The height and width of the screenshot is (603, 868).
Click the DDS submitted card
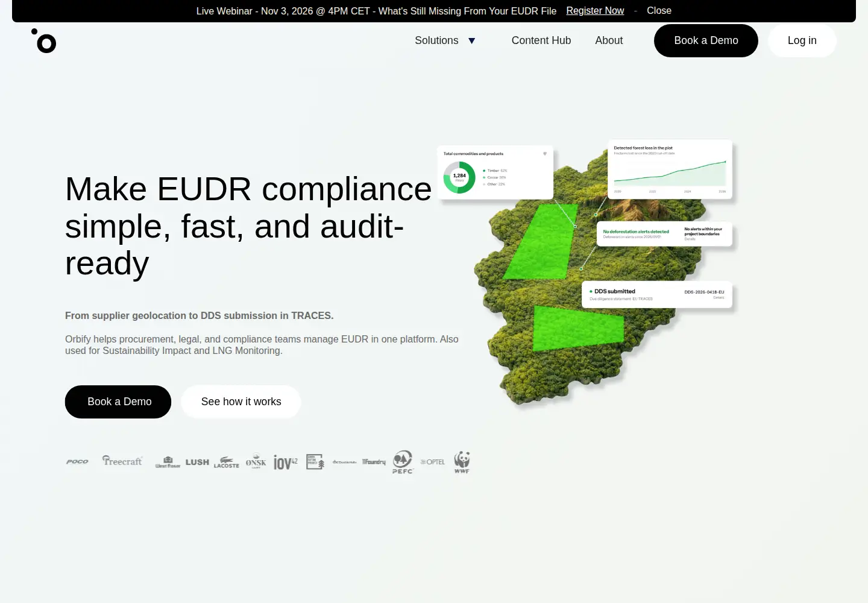point(657,294)
